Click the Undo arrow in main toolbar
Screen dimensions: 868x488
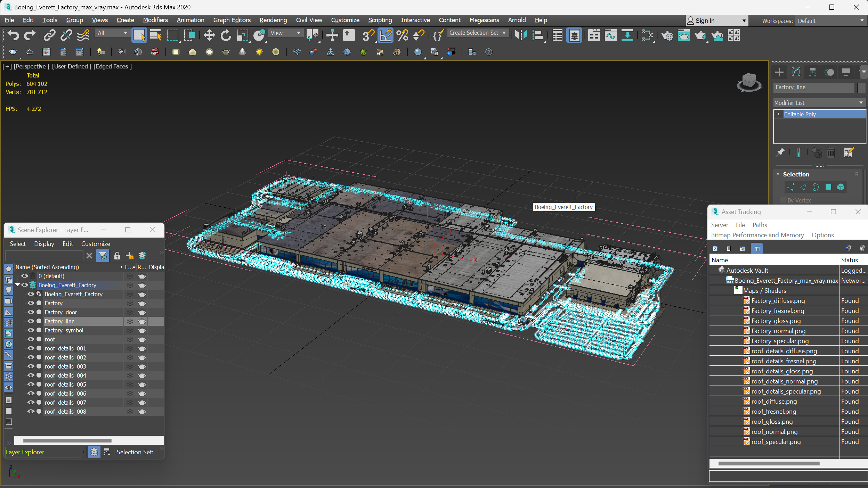click(13, 35)
